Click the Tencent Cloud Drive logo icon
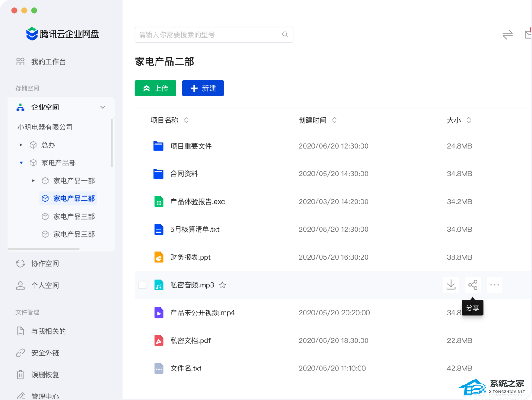The image size is (532, 400). (32, 34)
